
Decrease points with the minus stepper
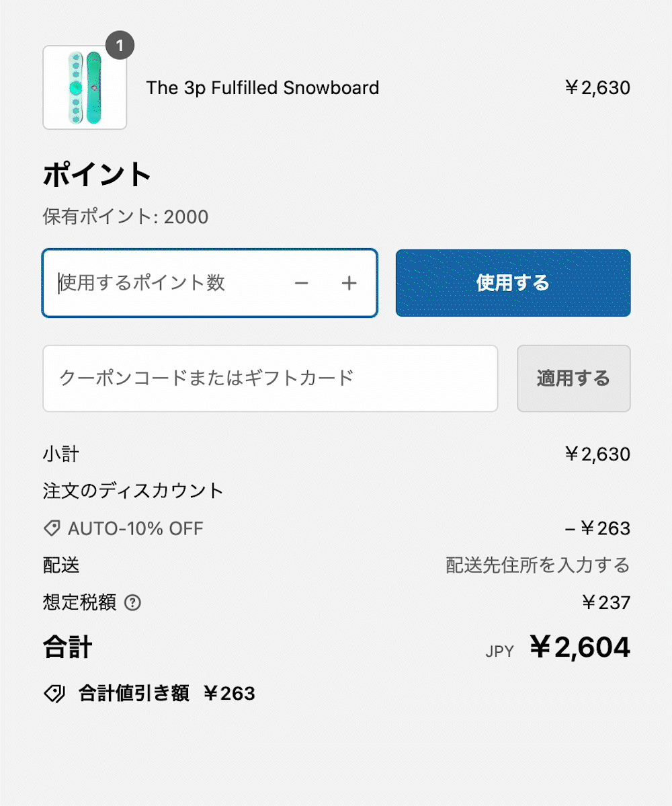coord(301,283)
